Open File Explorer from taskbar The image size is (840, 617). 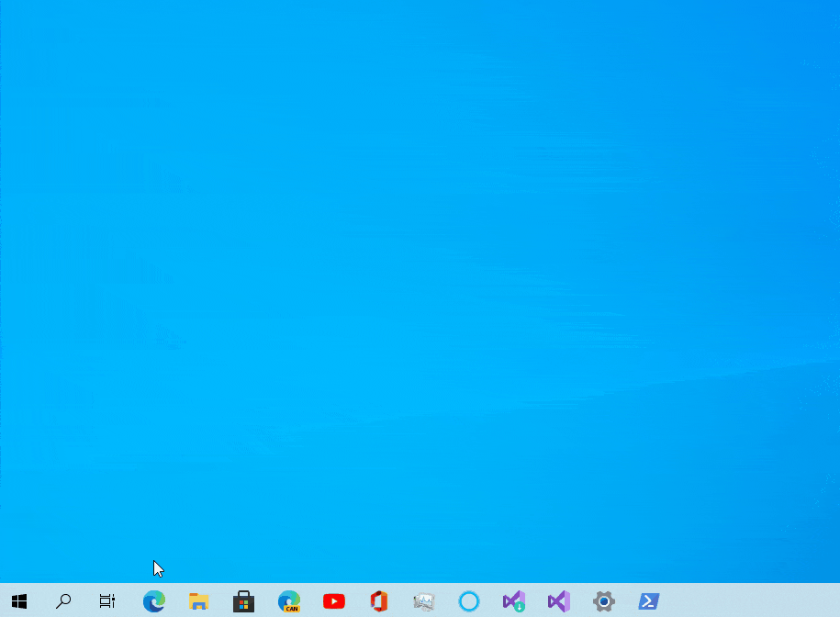pos(198,601)
